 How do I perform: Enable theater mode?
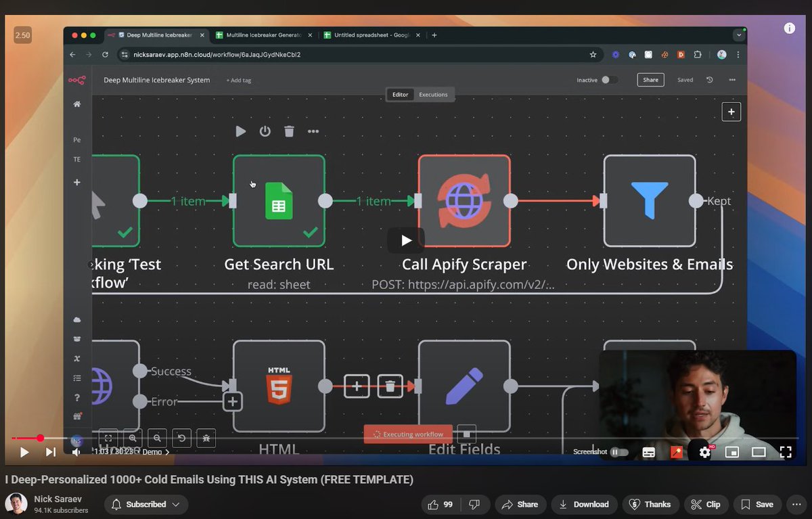[759, 452]
